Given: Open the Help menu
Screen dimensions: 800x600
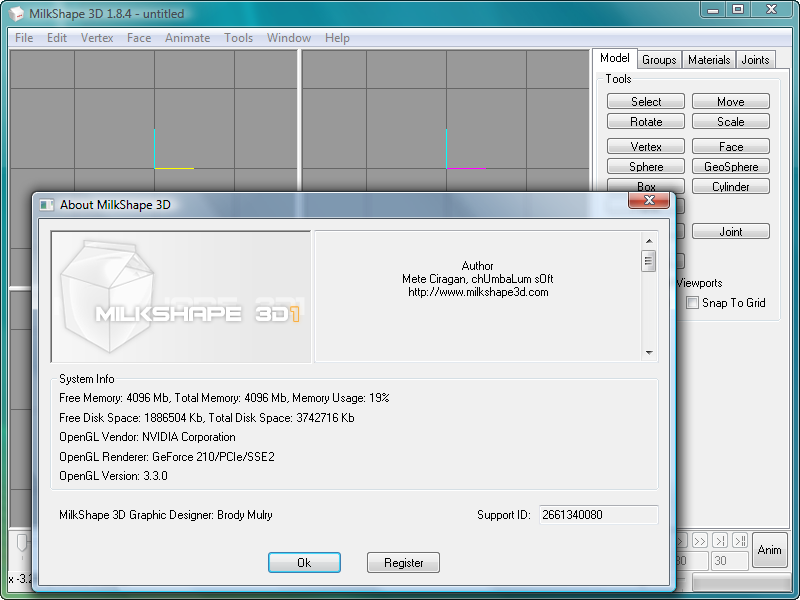Looking at the screenshot, I should pos(337,38).
